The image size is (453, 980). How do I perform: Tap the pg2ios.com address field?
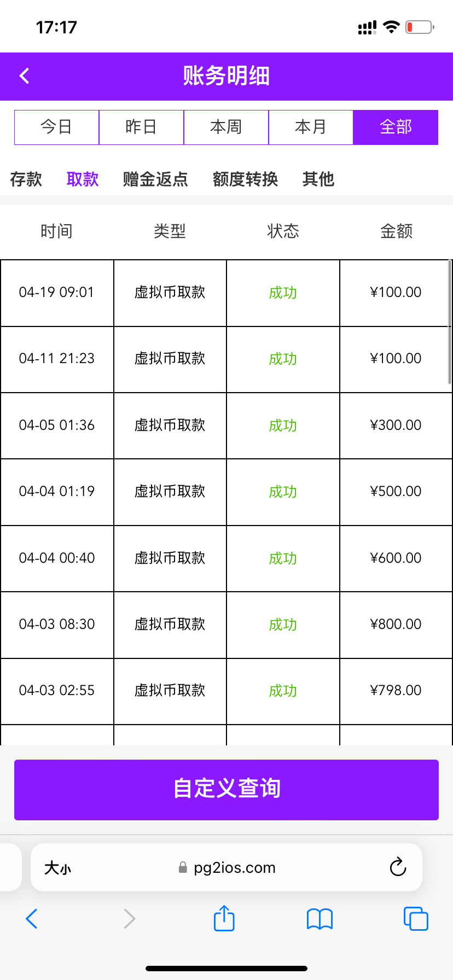coord(234,867)
